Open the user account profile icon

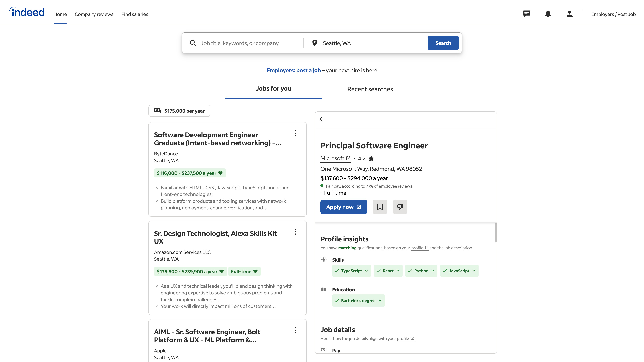pos(570,14)
